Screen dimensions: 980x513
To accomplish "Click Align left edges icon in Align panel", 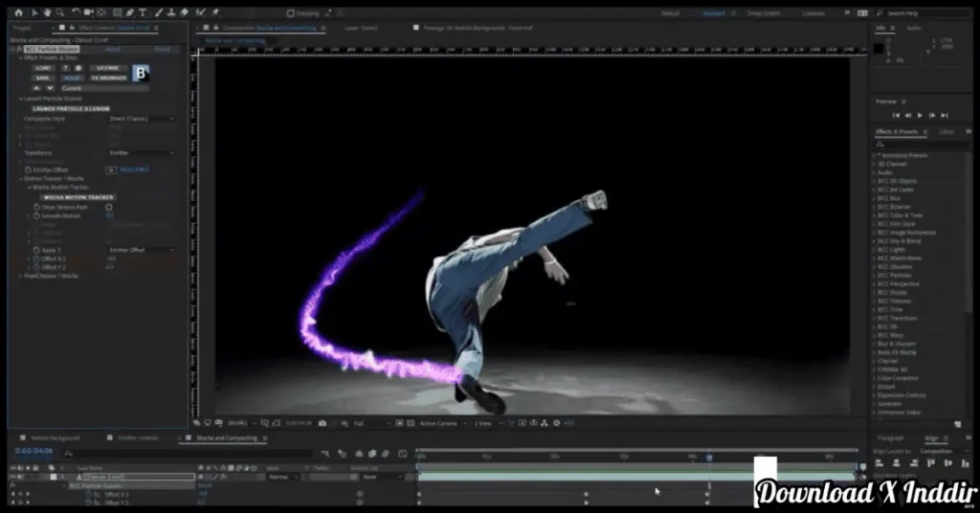I will coord(879,463).
